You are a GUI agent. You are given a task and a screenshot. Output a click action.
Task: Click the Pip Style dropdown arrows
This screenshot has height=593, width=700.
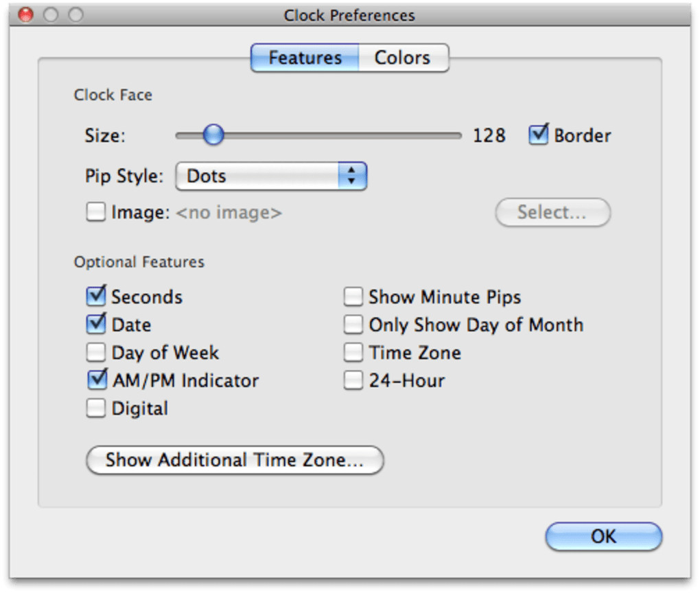point(352,176)
